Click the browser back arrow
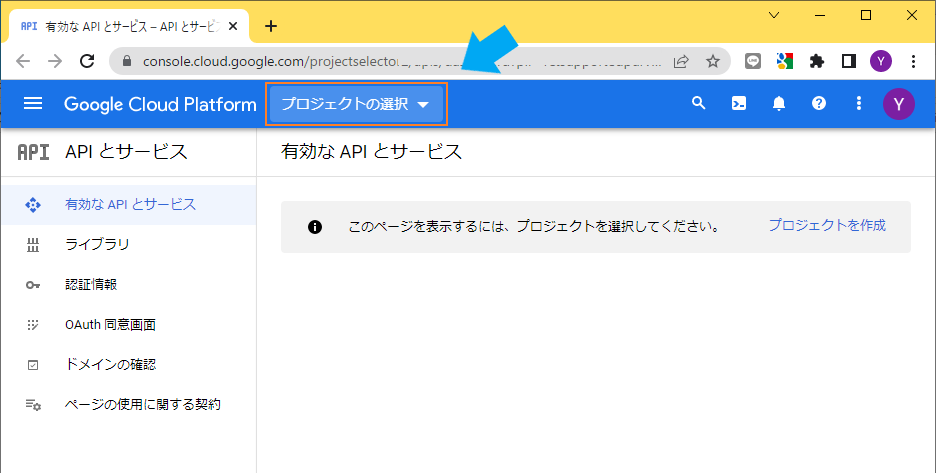 click(23, 61)
